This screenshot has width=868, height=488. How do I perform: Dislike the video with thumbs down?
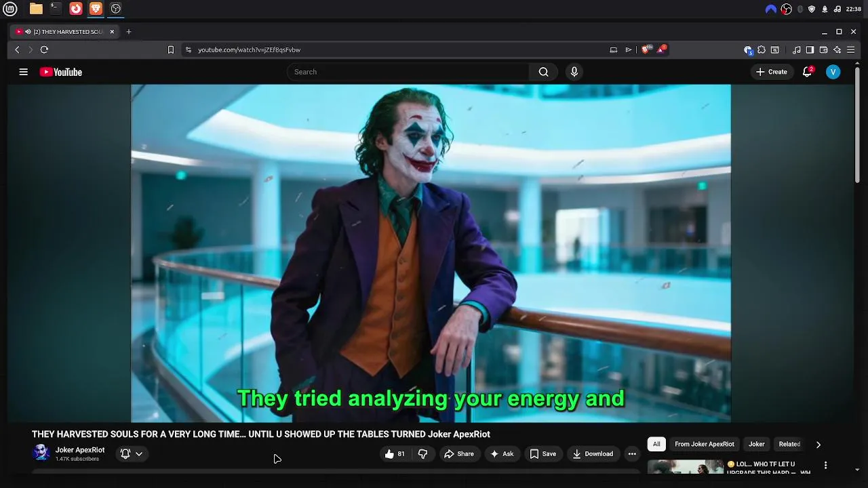tap(422, 454)
